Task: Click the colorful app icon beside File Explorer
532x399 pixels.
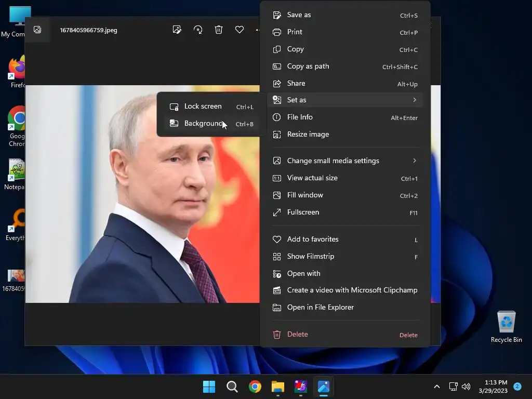Action: [x=301, y=387]
